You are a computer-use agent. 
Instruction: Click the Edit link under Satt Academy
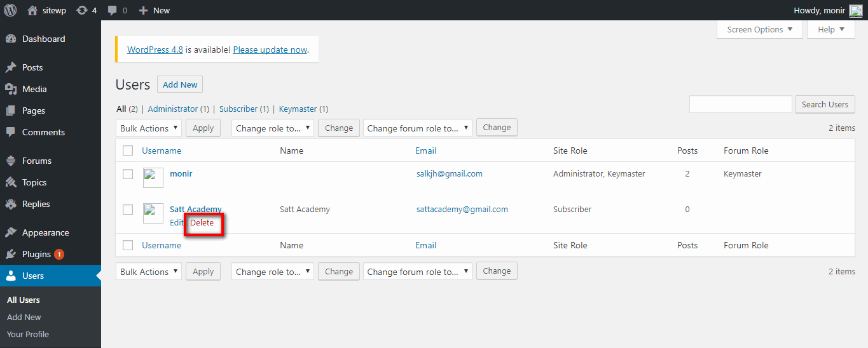tap(177, 223)
